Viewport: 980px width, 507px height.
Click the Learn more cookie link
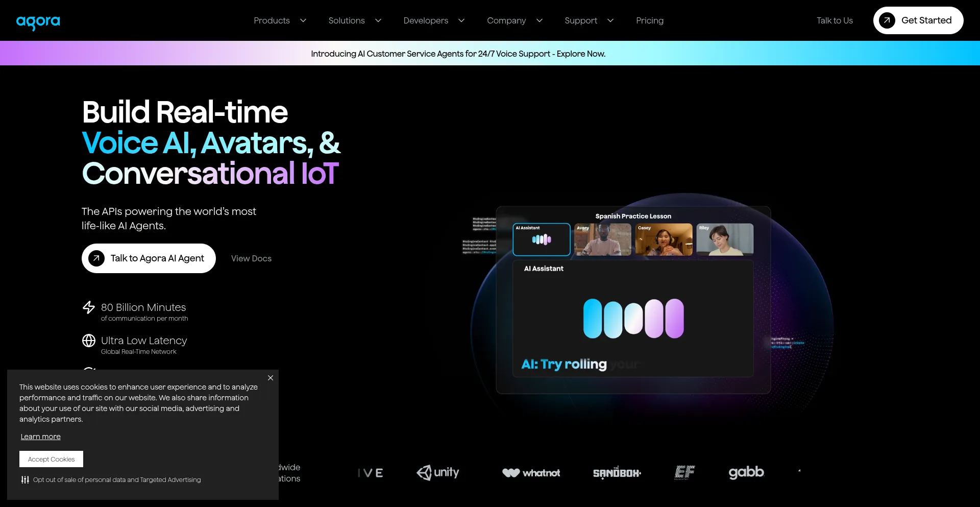coord(41,437)
